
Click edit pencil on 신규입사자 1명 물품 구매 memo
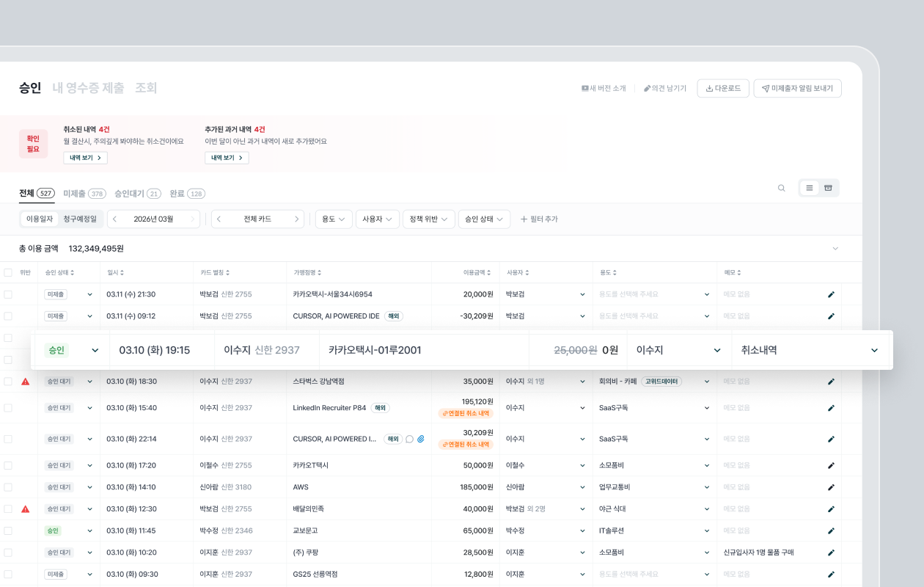coord(831,553)
